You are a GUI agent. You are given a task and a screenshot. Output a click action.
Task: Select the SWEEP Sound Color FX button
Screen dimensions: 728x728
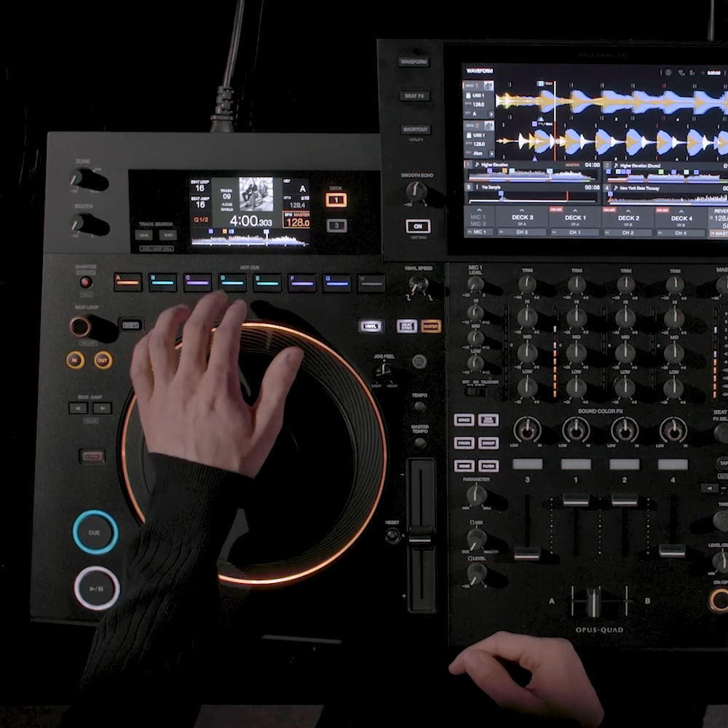488,443
